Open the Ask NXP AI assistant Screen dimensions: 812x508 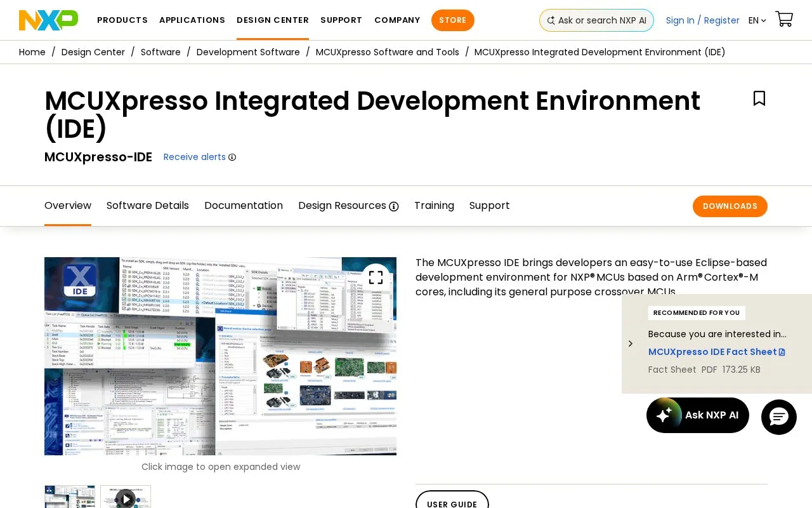(698, 415)
